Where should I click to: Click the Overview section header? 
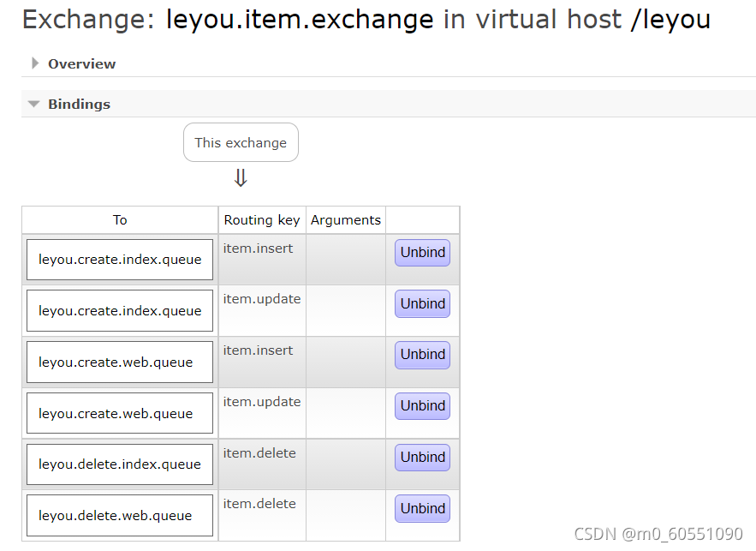pyautogui.click(x=81, y=63)
